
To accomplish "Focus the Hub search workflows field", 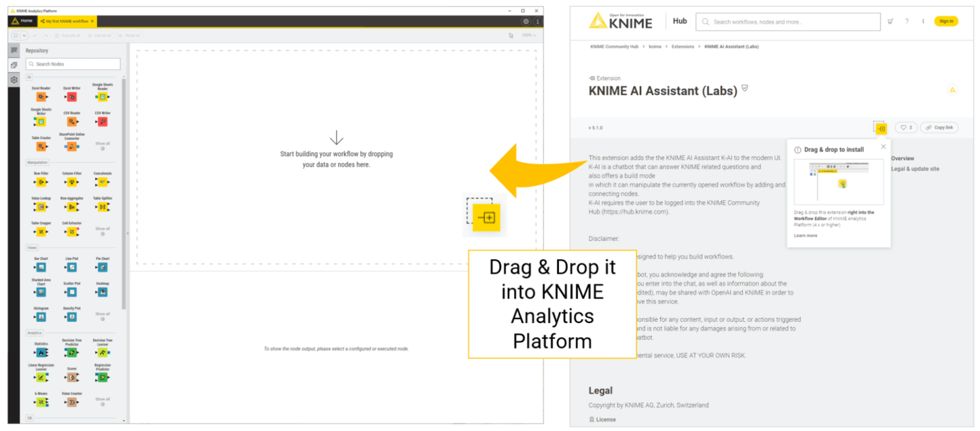I will point(787,21).
